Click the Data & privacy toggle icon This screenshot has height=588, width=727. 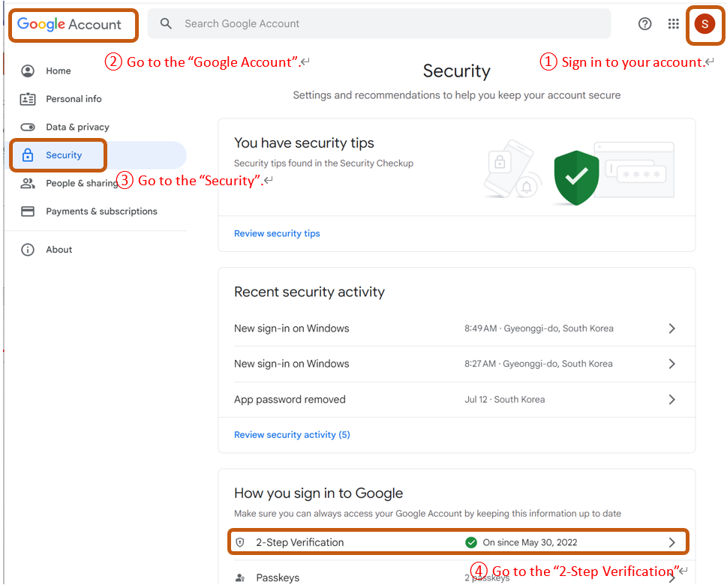(x=28, y=127)
